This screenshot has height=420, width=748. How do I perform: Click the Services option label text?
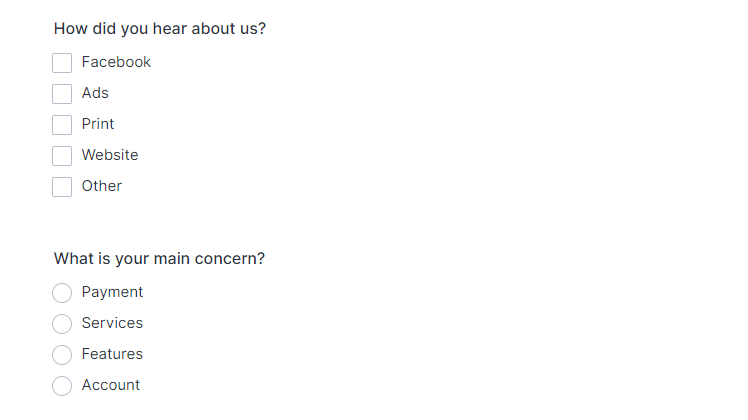pos(112,323)
